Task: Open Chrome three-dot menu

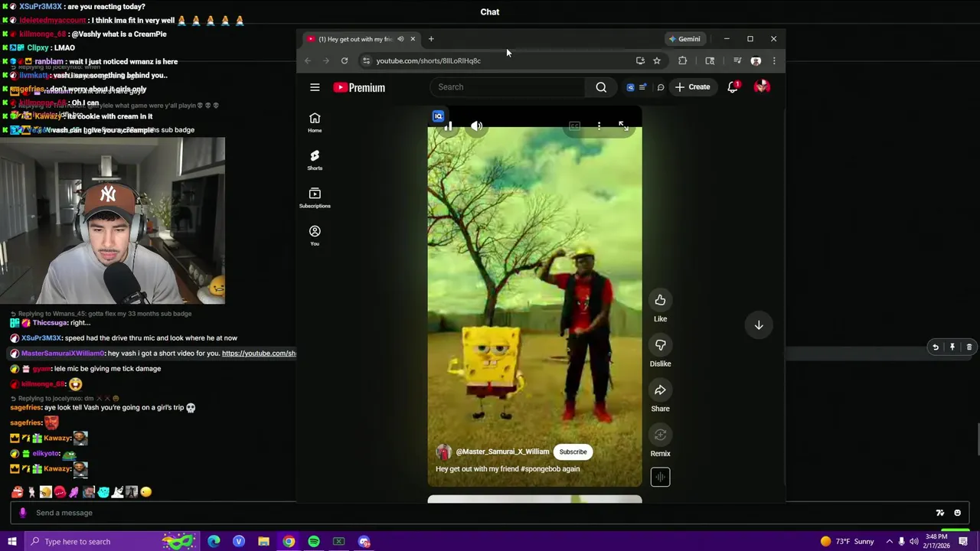Action: point(774,60)
